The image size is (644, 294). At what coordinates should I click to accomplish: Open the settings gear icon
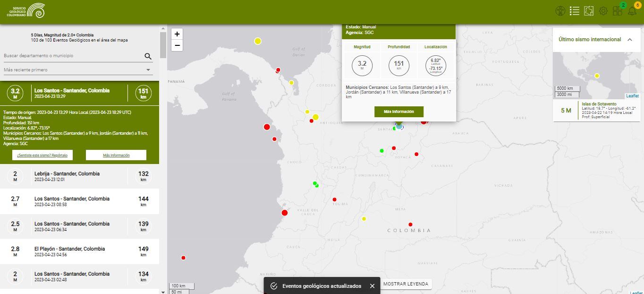tap(603, 11)
